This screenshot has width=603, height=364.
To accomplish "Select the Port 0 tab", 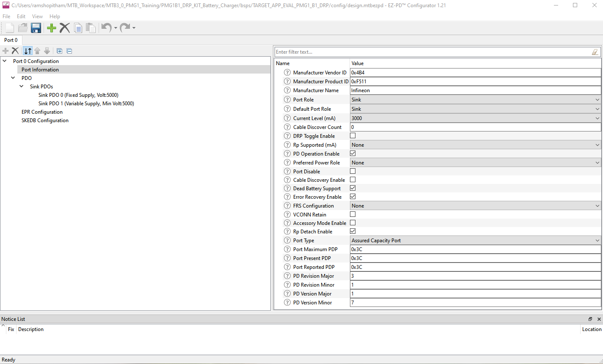I will [11, 40].
